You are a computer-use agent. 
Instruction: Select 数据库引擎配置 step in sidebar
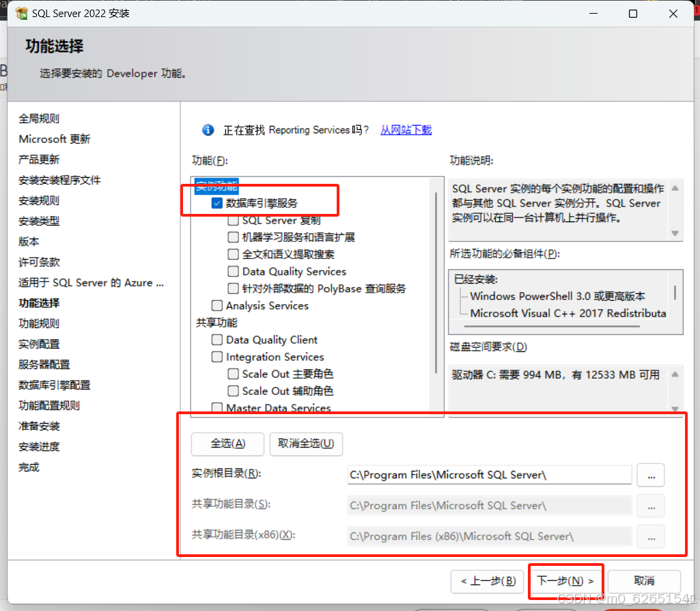click(55, 385)
